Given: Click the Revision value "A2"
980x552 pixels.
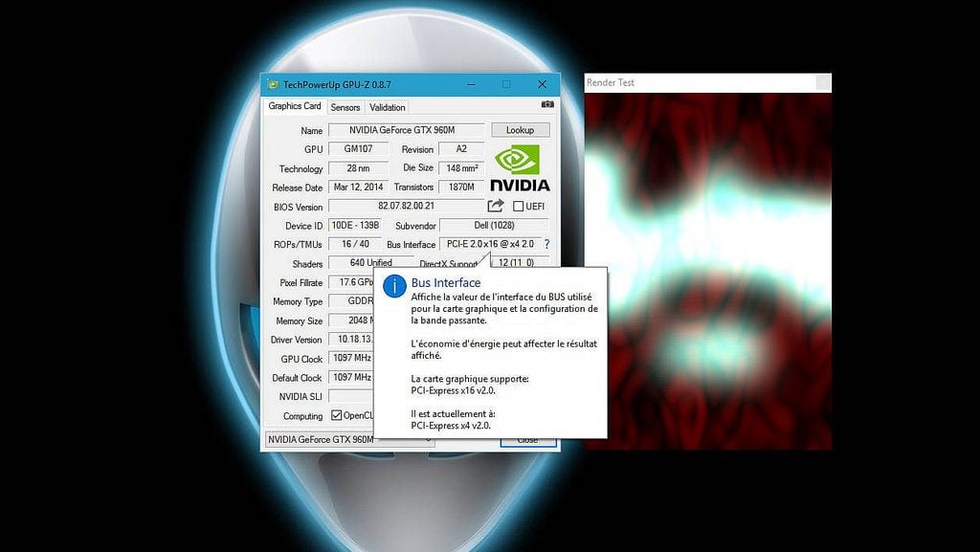Looking at the screenshot, I should pyautogui.click(x=461, y=148).
